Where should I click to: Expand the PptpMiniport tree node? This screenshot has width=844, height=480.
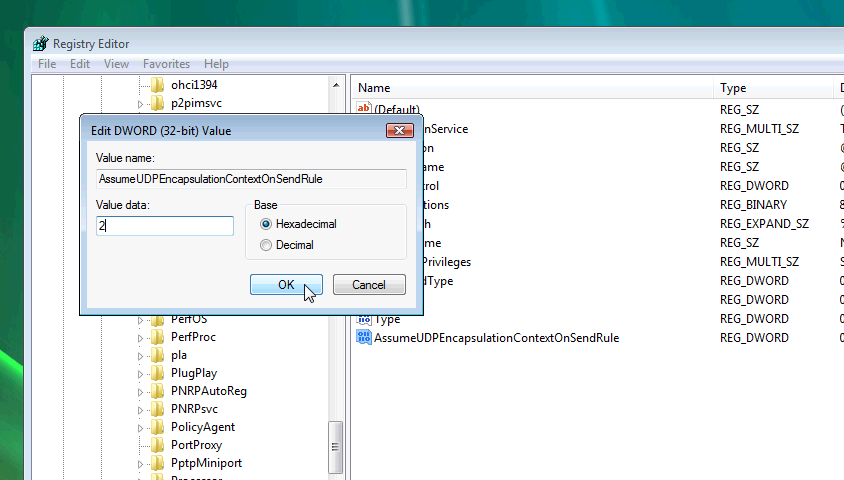point(141,464)
